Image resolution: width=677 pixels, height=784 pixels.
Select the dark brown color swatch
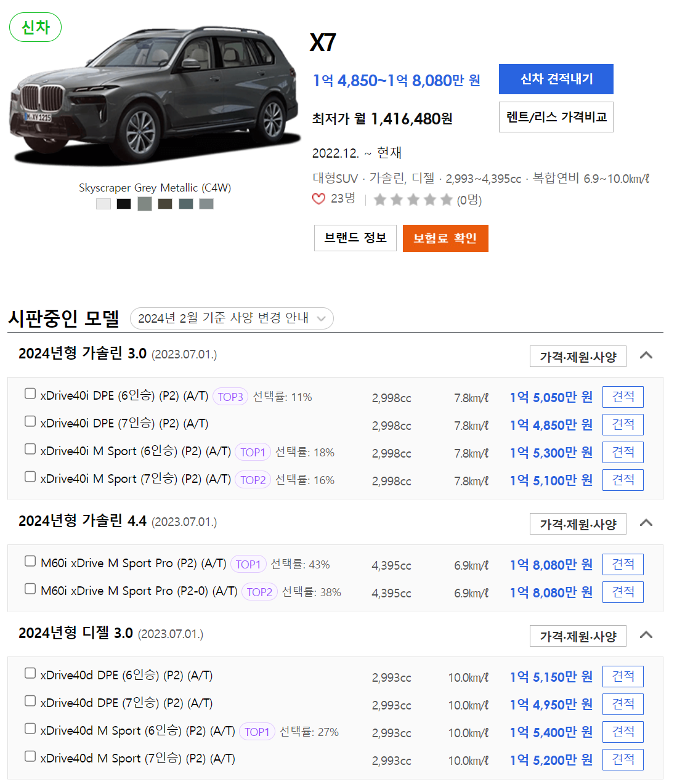165,204
